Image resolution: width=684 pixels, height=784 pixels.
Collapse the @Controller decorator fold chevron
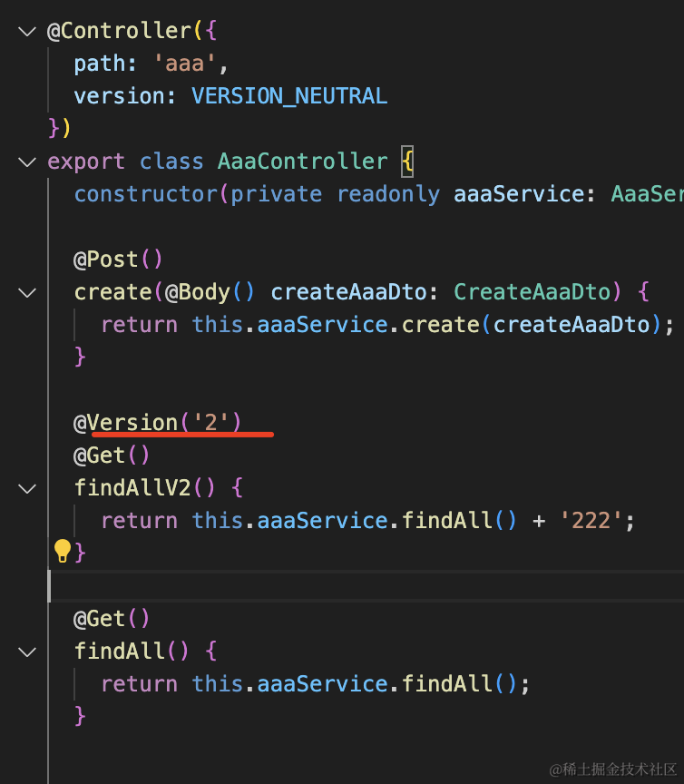[27, 32]
